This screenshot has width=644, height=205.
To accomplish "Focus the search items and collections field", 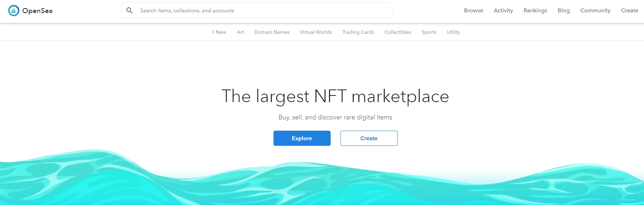I will 257,11.
